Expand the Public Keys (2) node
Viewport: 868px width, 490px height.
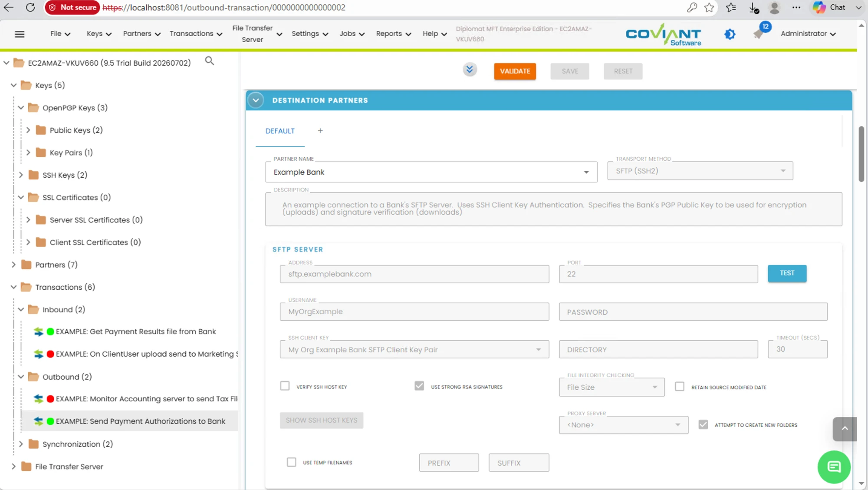tap(28, 130)
